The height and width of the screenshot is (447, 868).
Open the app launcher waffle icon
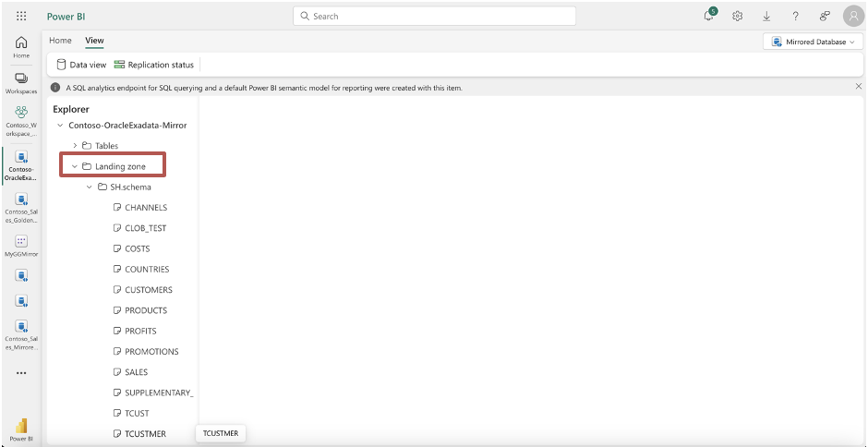click(x=21, y=16)
